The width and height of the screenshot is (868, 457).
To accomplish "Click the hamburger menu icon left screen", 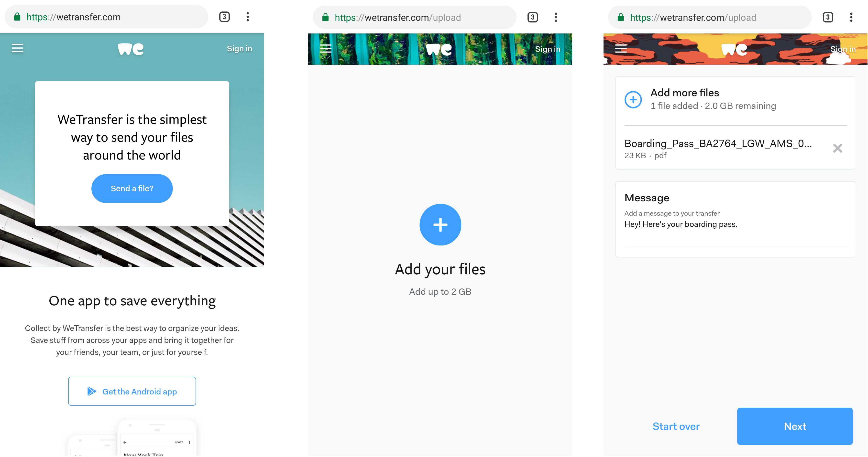I will pyautogui.click(x=17, y=48).
